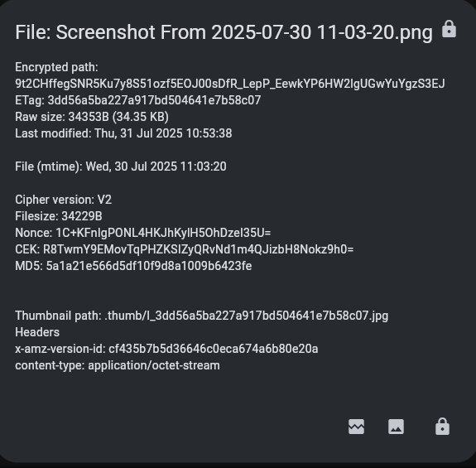Click the Headers section heading
The width and height of the screenshot is (476, 468).
pyautogui.click(x=37, y=332)
